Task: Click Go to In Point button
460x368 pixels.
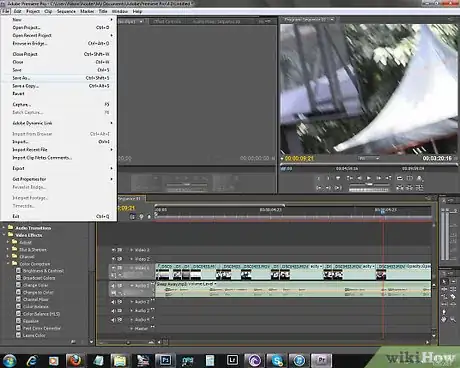Action: pyautogui.click(x=319, y=188)
